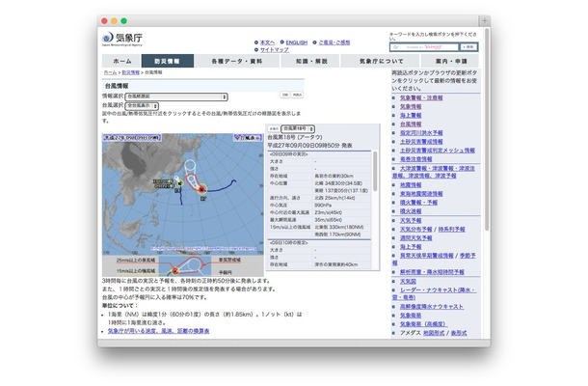Viewport: 588px width, 386px height.
Task: Click the new tab plus button in title bar
Action: 484,21
